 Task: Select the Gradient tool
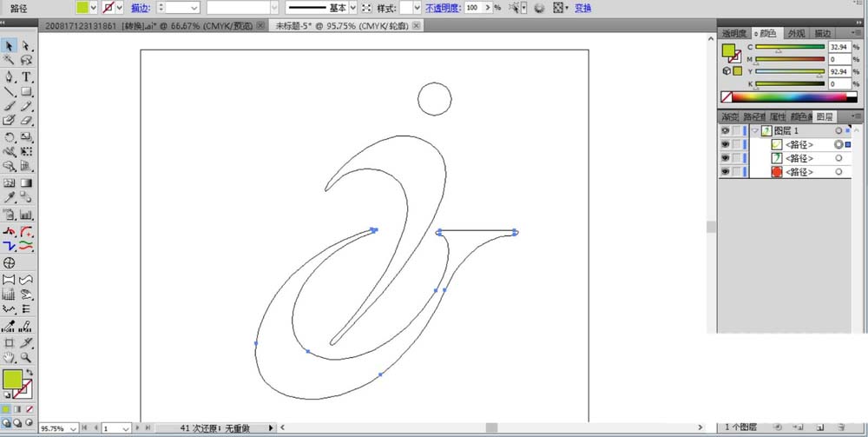[25, 182]
